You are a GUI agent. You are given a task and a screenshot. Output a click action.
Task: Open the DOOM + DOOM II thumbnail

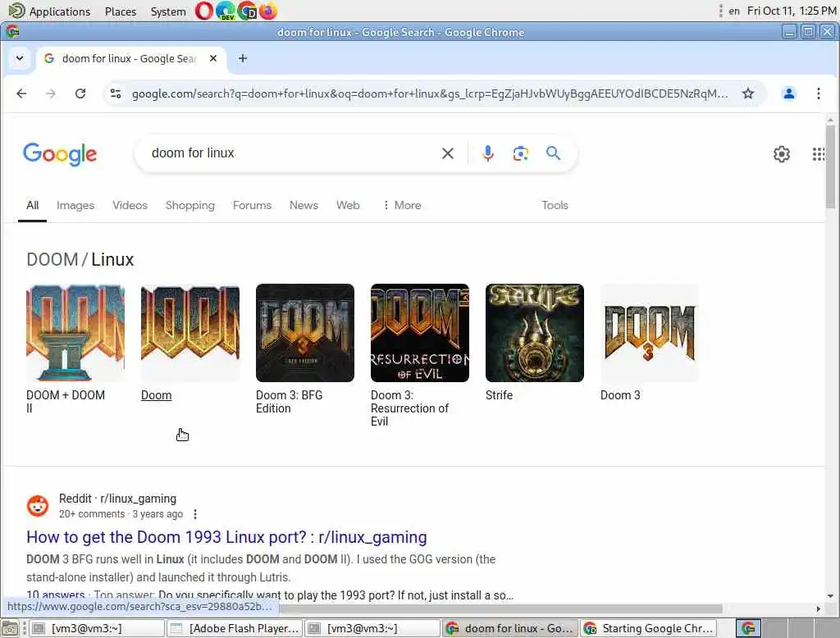pyautogui.click(x=75, y=333)
